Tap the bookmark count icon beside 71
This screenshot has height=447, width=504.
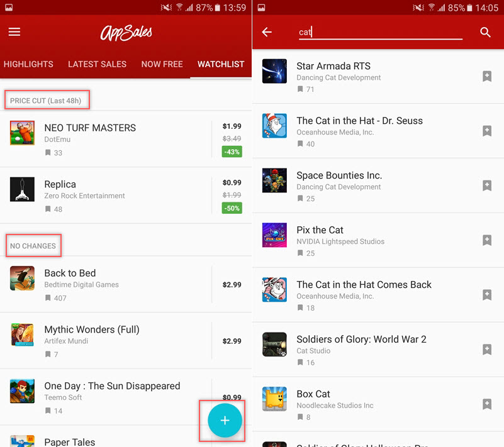(x=300, y=89)
